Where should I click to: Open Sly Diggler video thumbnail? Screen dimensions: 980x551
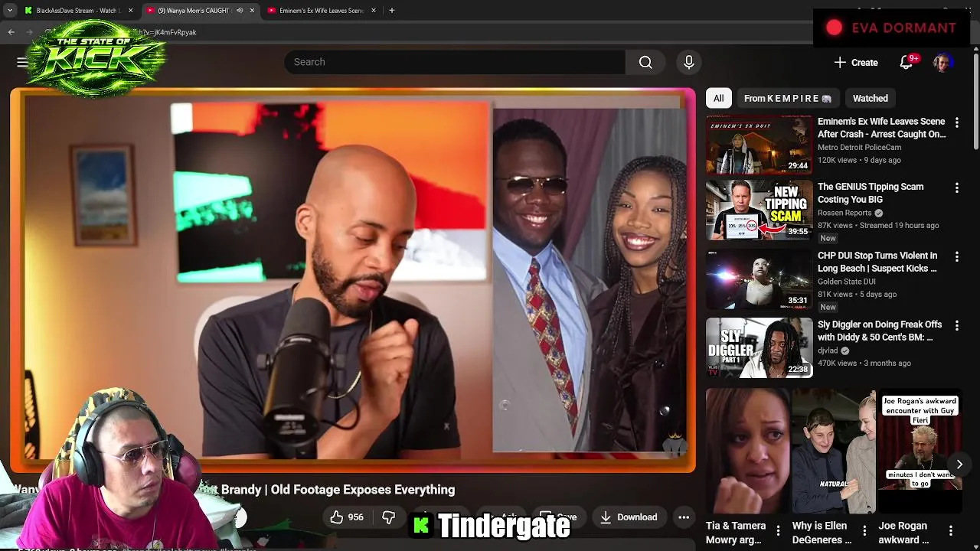click(x=759, y=347)
